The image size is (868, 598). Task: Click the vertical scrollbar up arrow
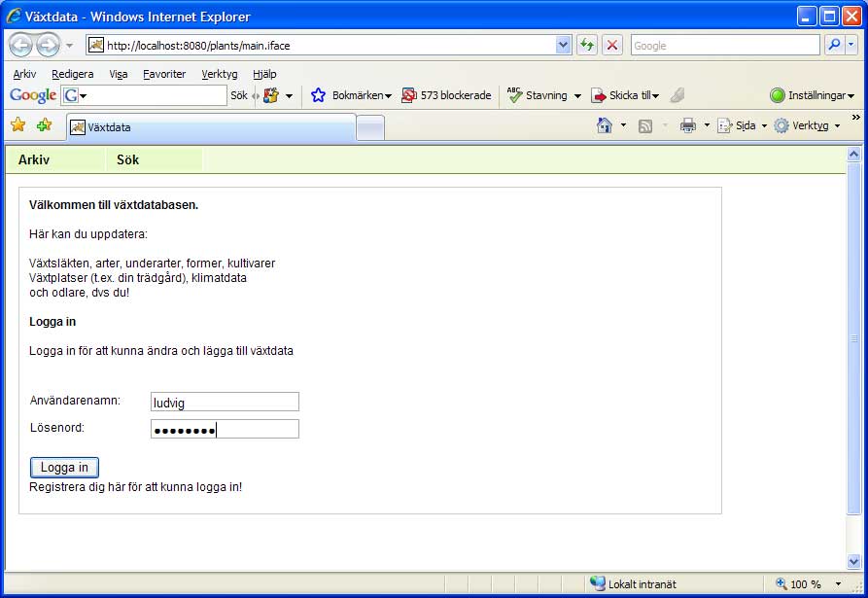point(853,155)
